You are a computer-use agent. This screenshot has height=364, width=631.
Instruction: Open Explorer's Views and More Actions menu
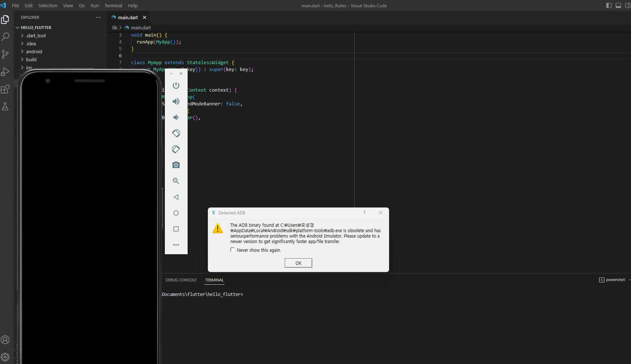coord(98,17)
